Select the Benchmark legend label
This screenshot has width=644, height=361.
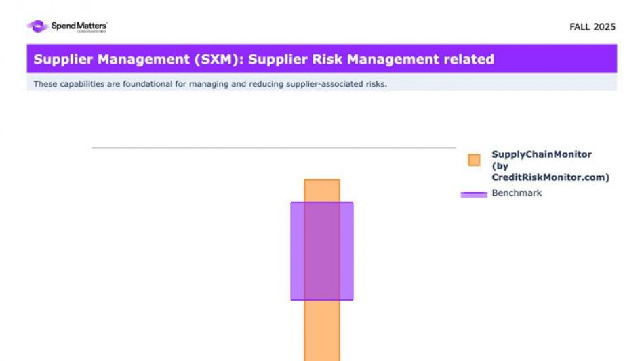coord(517,193)
